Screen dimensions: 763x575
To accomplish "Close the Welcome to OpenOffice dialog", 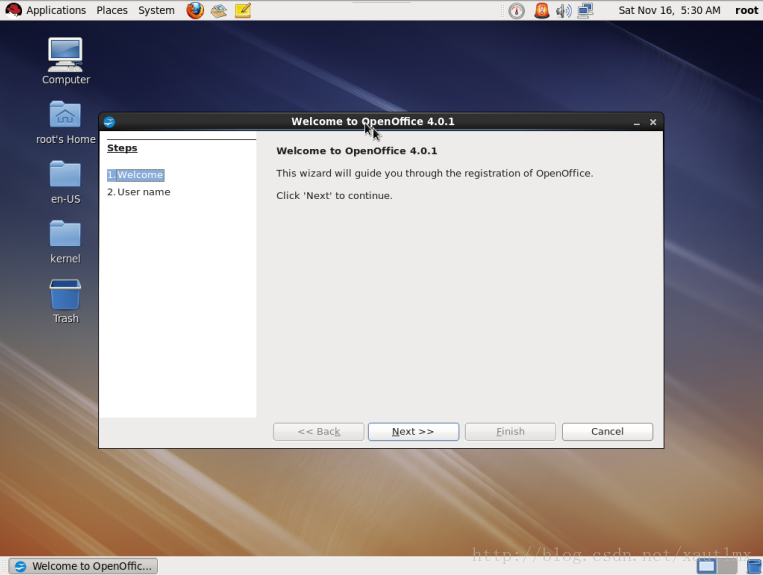I will coord(653,122).
